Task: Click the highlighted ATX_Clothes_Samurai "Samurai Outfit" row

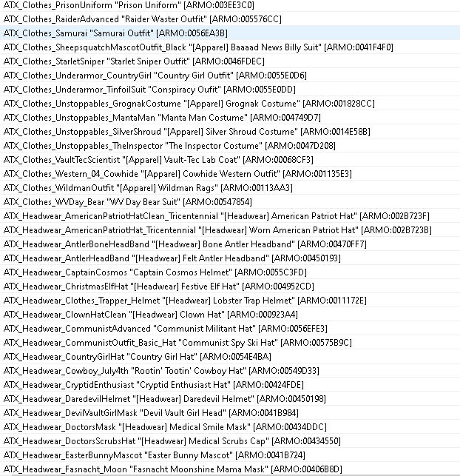Action: tap(230, 33)
